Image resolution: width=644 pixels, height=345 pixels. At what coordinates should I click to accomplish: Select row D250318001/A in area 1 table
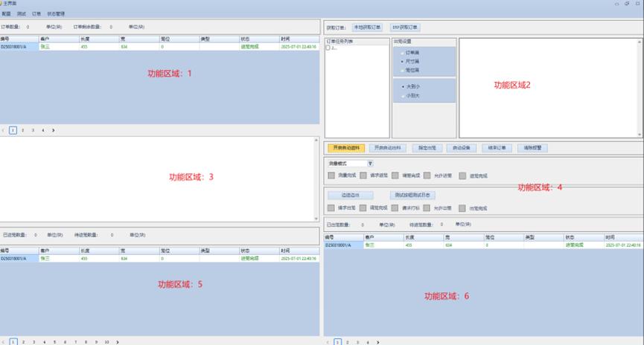coord(160,47)
